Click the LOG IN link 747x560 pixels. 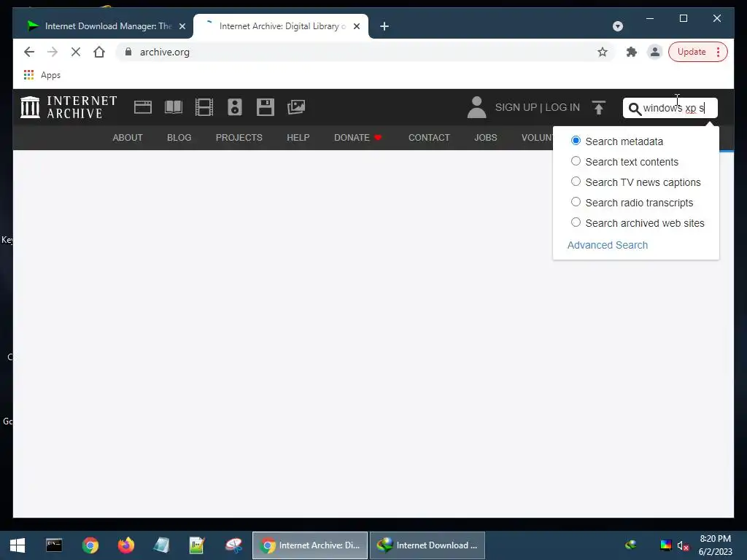pyautogui.click(x=562, y=108)
